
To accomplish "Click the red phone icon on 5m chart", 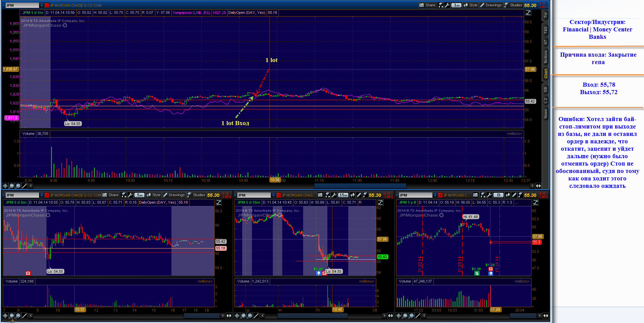I will point(28,273).
